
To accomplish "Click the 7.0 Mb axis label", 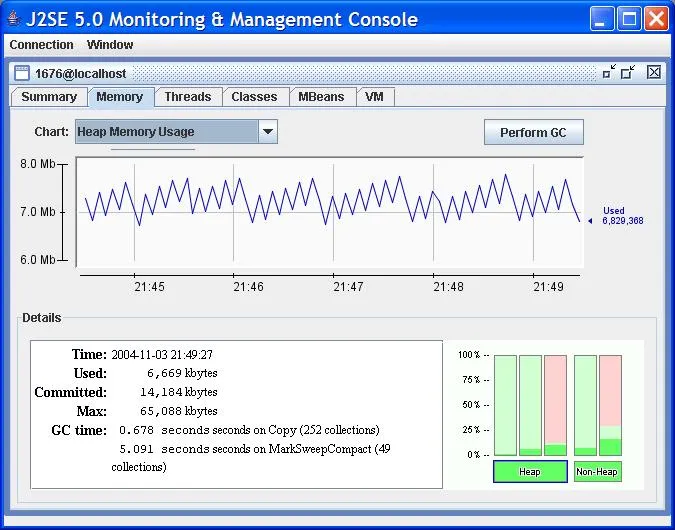I will [x=38, y=212].
